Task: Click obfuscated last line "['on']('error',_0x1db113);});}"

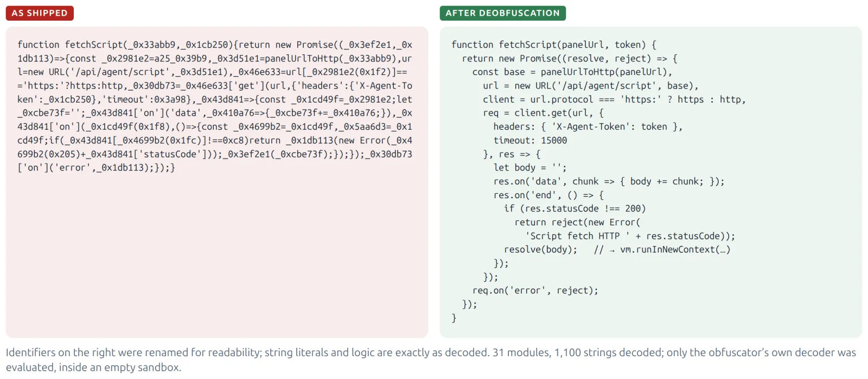Action: pyautogui.click(x=97, y=167)
